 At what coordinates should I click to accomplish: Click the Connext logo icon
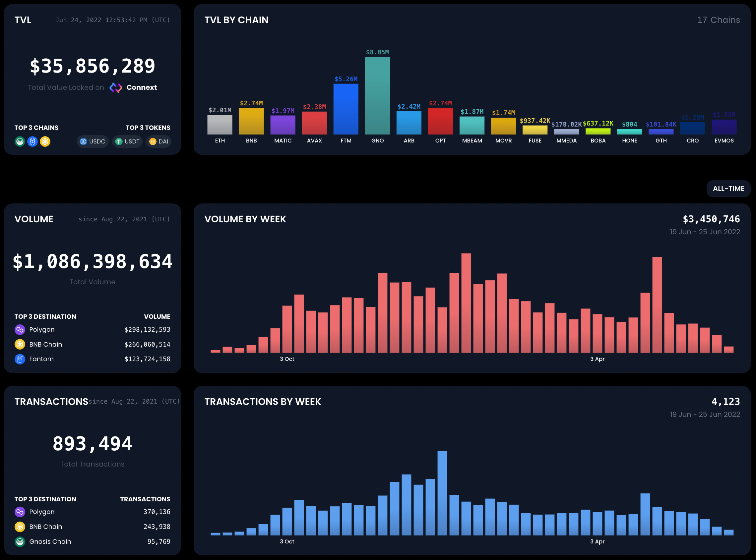coord(117,87)
